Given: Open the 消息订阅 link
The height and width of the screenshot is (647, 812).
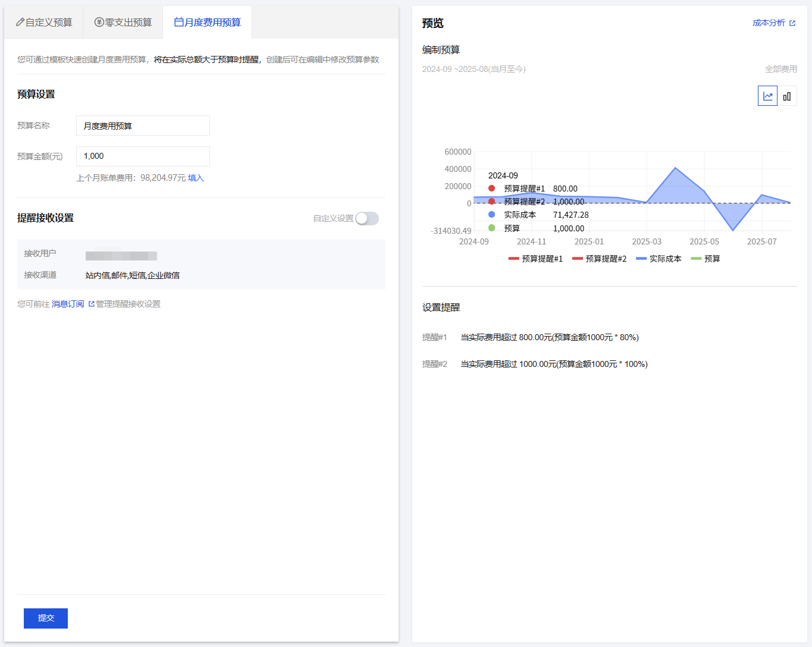Looking at the screenshot, I should [68, 304].
